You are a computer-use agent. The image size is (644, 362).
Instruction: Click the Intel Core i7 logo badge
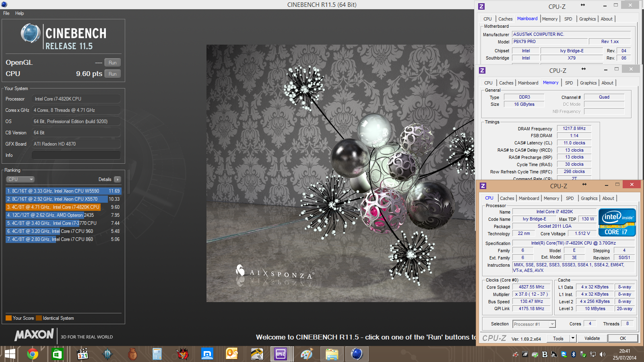pos(617,222)
